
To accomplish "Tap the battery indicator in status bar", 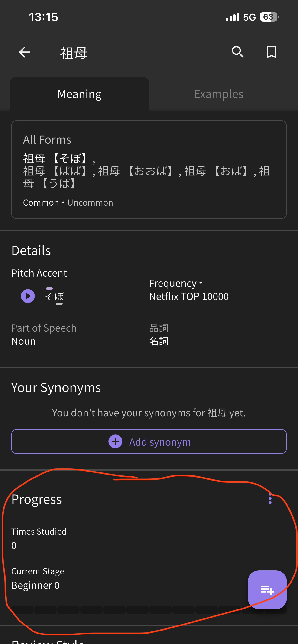I will click(x=269, y=17).
